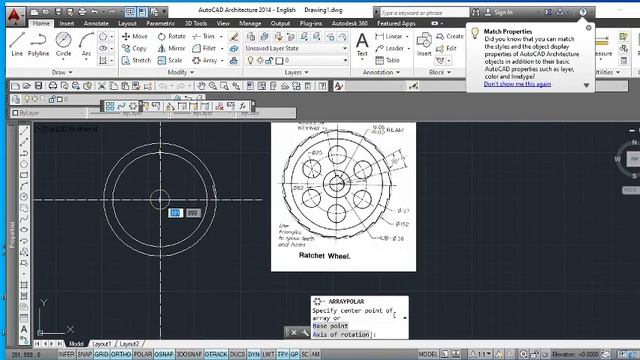Click the Copy tool
The image size is (640, 360).
point(134,48)
